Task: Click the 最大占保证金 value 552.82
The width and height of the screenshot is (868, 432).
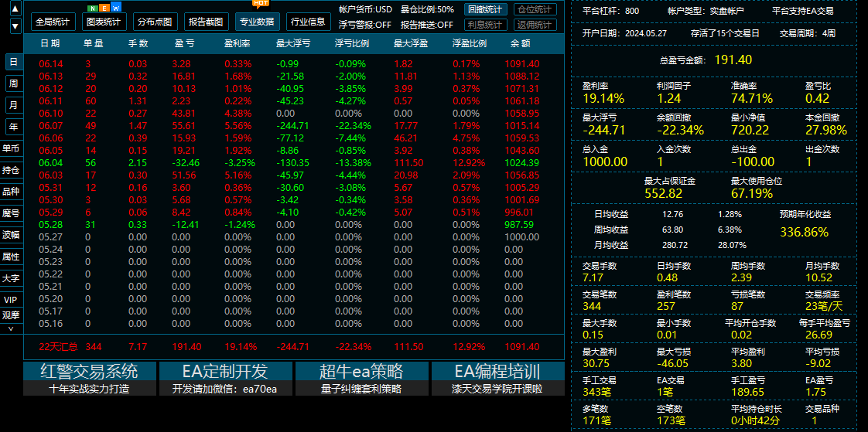Action: 663,193
